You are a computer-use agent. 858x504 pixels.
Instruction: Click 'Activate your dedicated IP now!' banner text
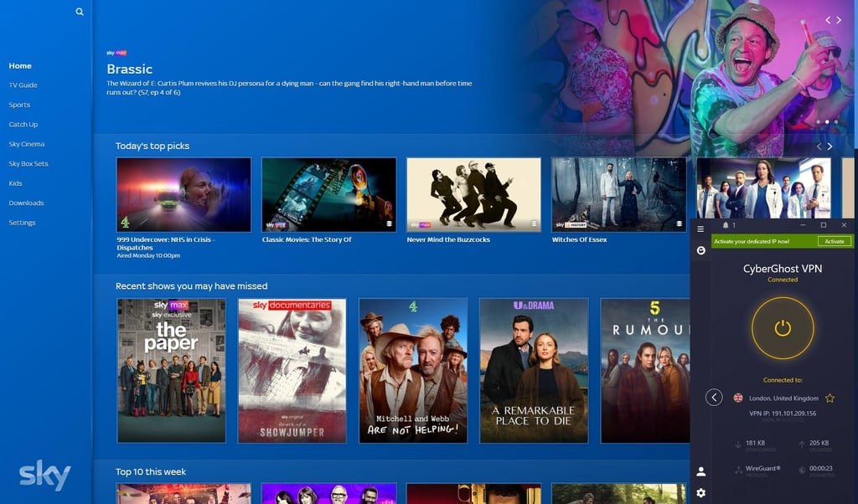point(752,241)
